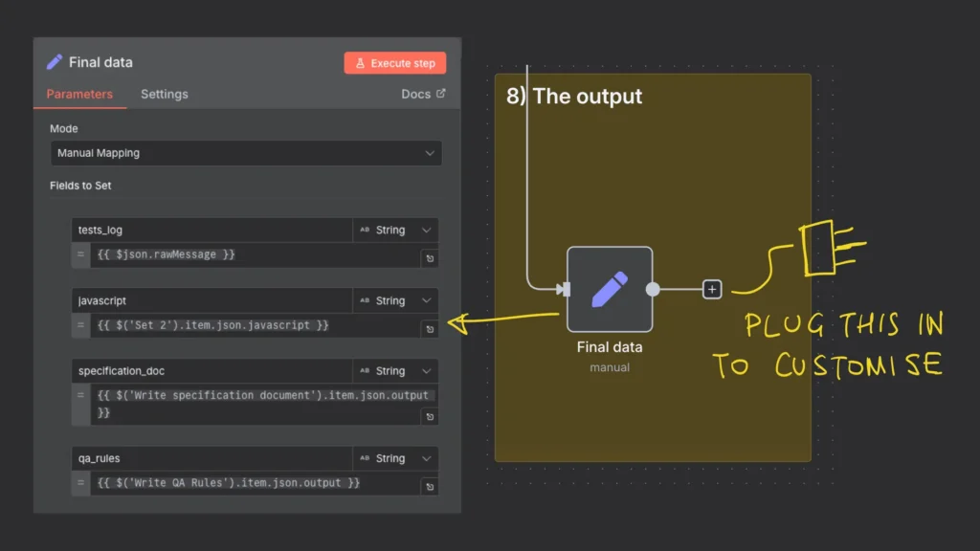Select the Final data node on canvas
980x551 pixels.
610,289
